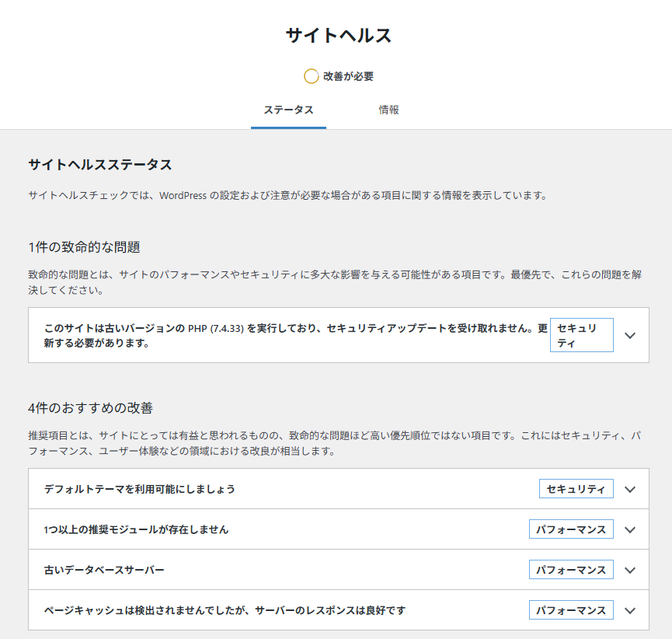Screen dimensions: 672x639
Task: Click the 改善が必要 status label
Action: pos(349,76)
